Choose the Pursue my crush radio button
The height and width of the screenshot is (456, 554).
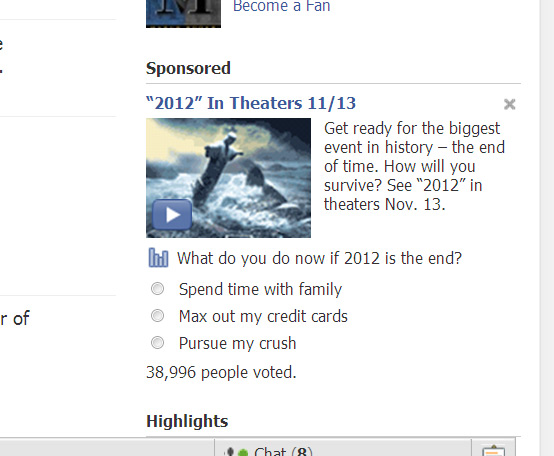[157, 343]
